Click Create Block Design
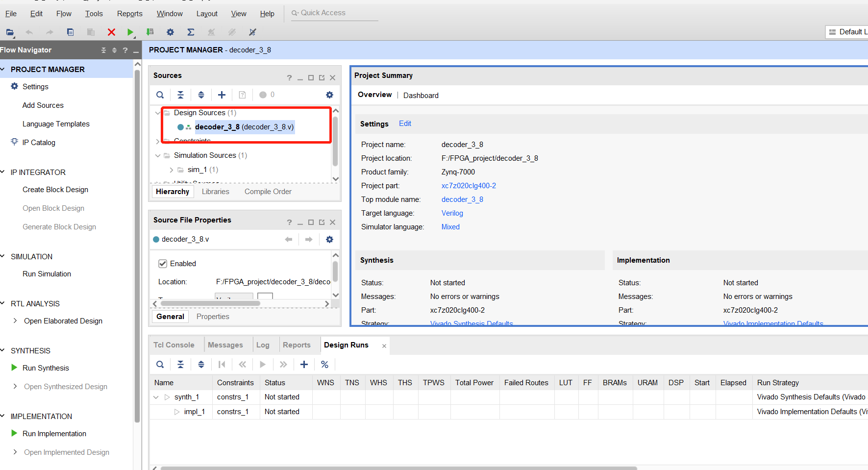868x470 pixels. click(x=55, y=190)
